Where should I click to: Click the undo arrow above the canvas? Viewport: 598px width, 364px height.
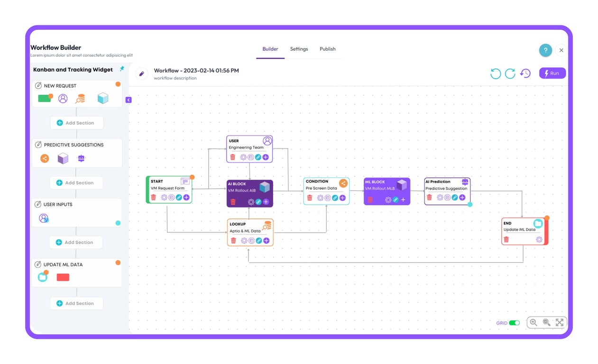[x=495, y=73]
